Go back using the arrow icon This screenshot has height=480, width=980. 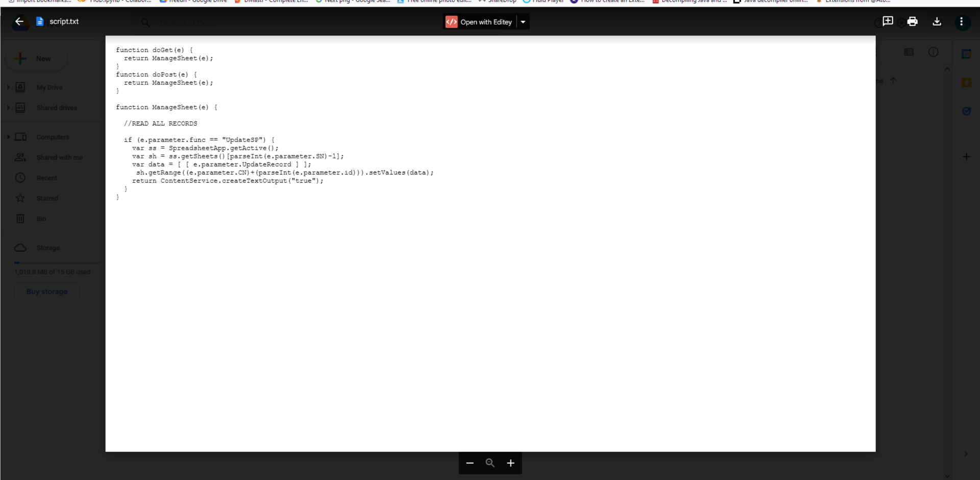tap(19, 21)
